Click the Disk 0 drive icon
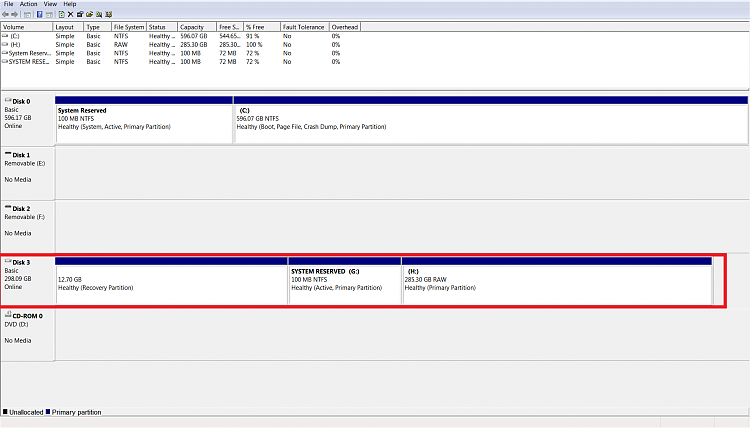Screen dimensions: 750x428 (8, 100)
